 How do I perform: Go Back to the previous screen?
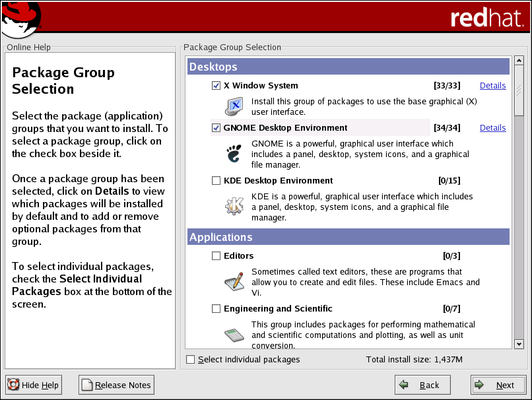[x=422, y=385]
